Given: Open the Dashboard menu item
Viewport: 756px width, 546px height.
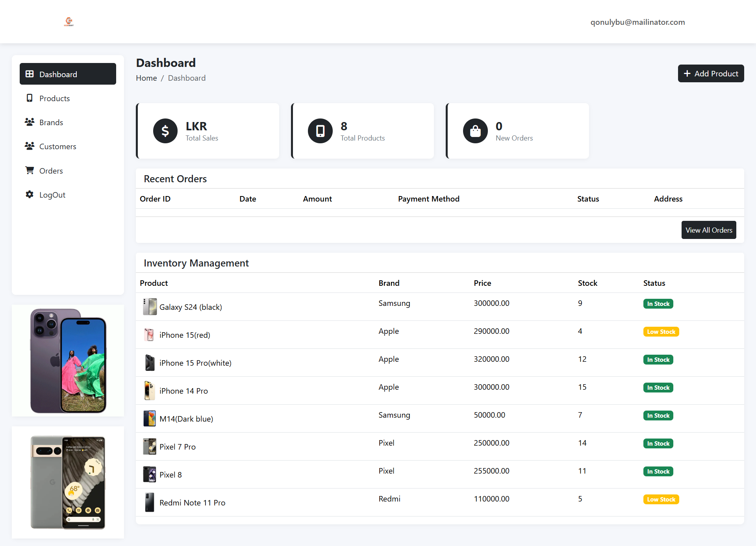Looking at the screenshot, I should pos(68,74).
